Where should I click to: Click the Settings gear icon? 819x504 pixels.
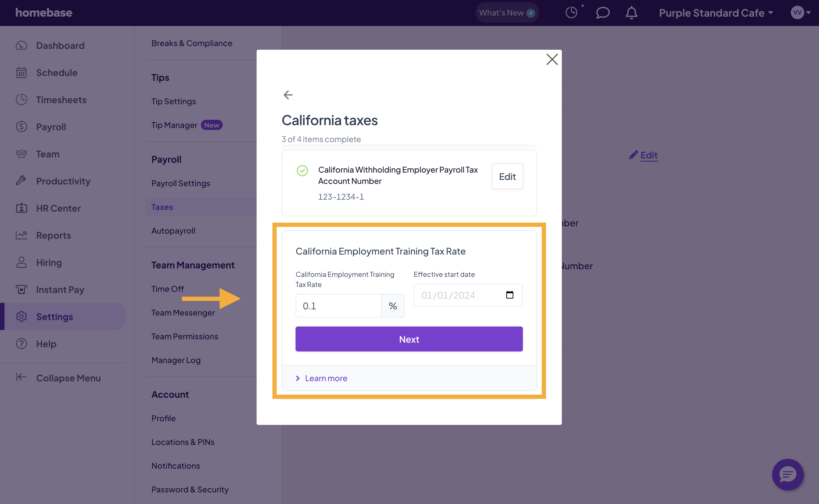coord(21,316)
